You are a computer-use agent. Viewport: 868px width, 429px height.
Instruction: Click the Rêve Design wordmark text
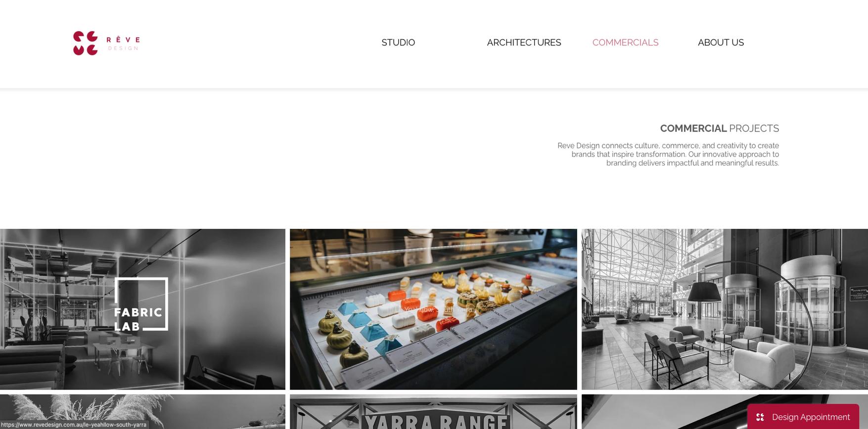(x=123, y=43)
